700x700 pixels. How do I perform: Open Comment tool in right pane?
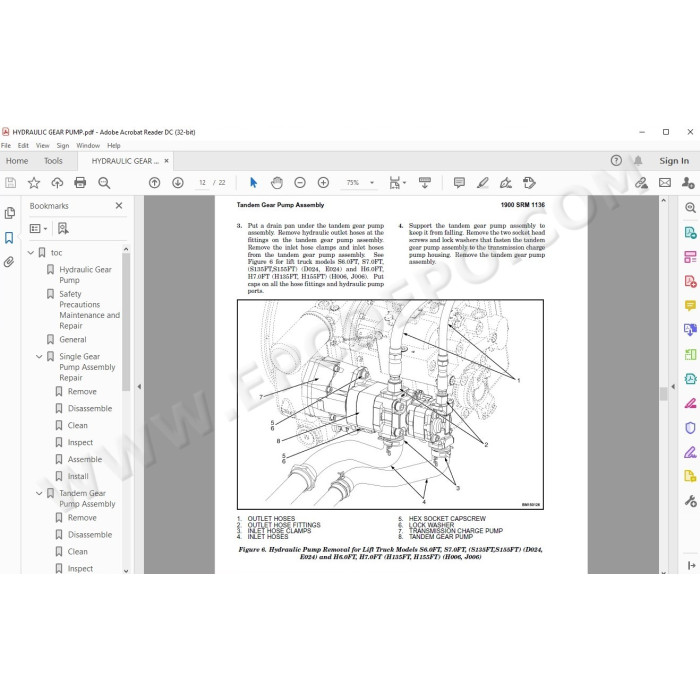[x=690, y=305]
